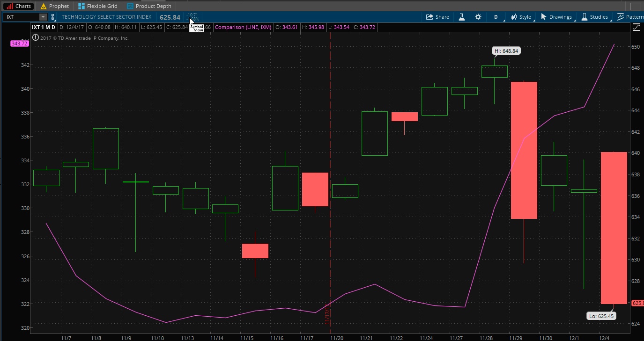Click the 343.72 pink price label
The width and height of the screenshot is (644, 341).
(x=20, y=44)
